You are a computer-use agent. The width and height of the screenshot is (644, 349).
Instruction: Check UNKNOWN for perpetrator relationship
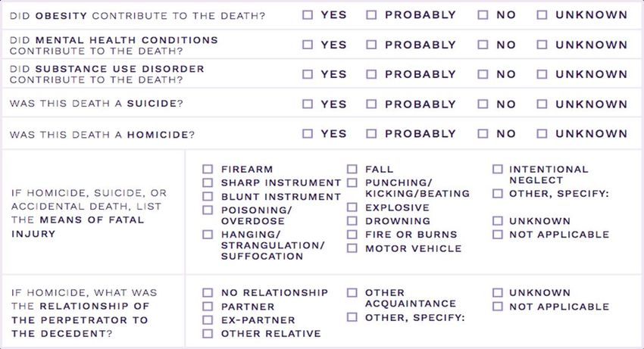tap(497, 293)
